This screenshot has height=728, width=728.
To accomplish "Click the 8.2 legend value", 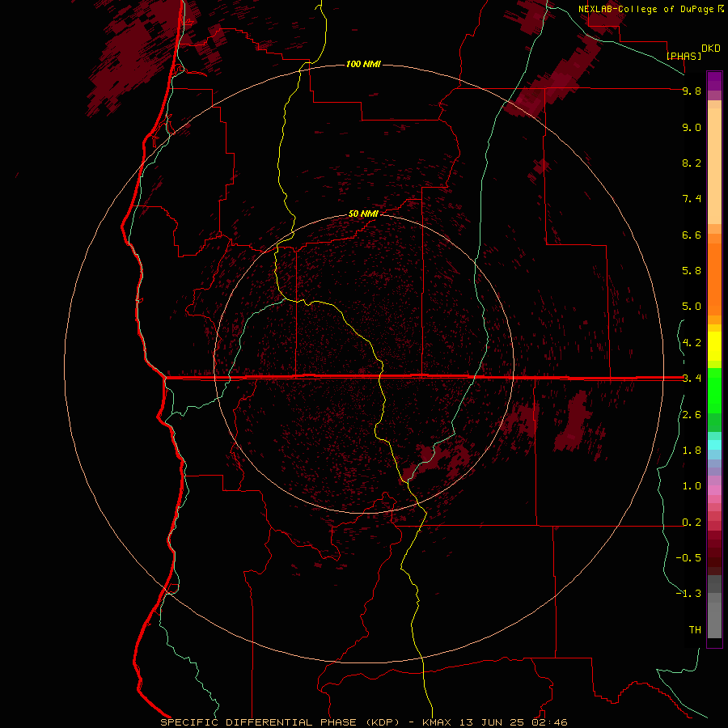I will (692, 163).
